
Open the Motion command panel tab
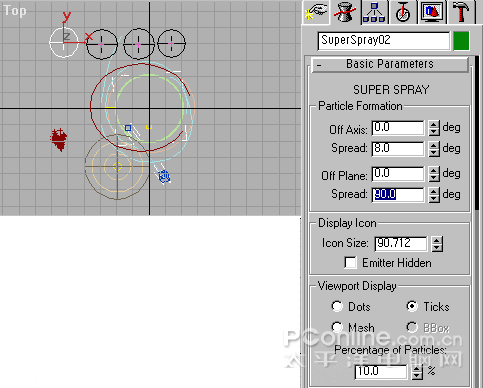(x=403, y=13)
